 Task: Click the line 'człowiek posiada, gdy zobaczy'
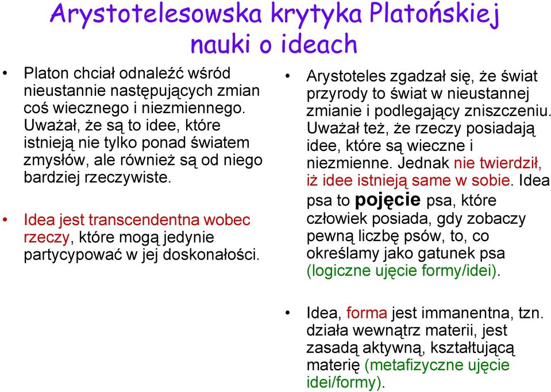click(x=416, y=219)
